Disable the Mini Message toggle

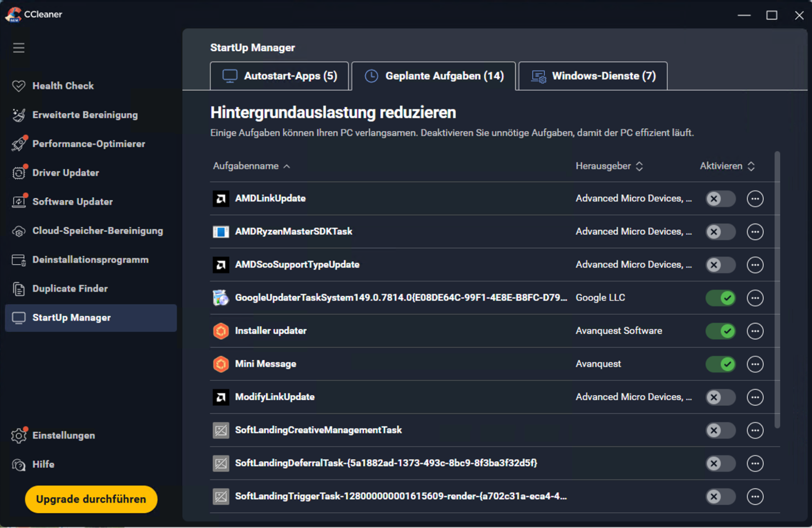pyautogui.click(x=721, y=364)
